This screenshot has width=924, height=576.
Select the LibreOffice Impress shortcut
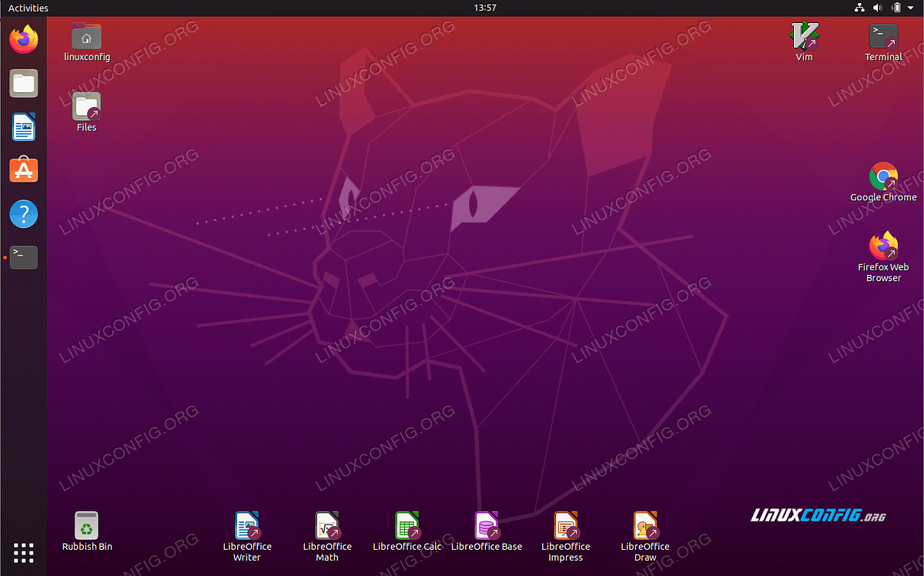tap(566, 537)
